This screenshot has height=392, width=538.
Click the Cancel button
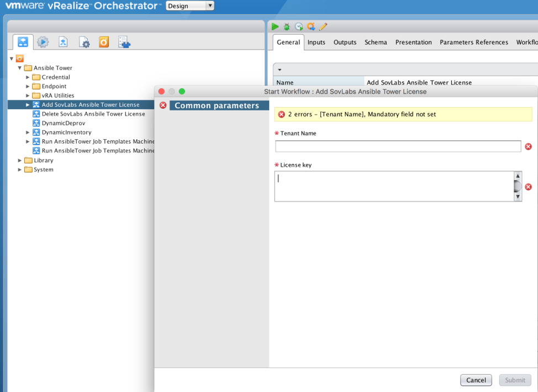click(x=476, y=380)
